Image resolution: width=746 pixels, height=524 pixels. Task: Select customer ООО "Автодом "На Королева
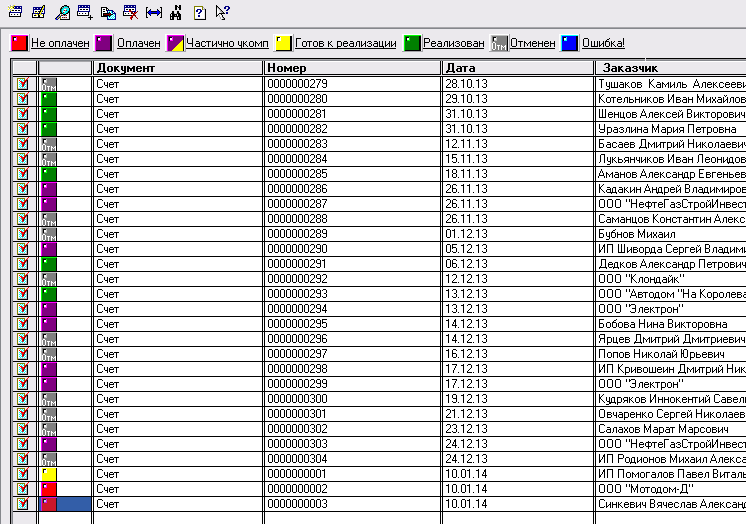(x=671, y=294)
